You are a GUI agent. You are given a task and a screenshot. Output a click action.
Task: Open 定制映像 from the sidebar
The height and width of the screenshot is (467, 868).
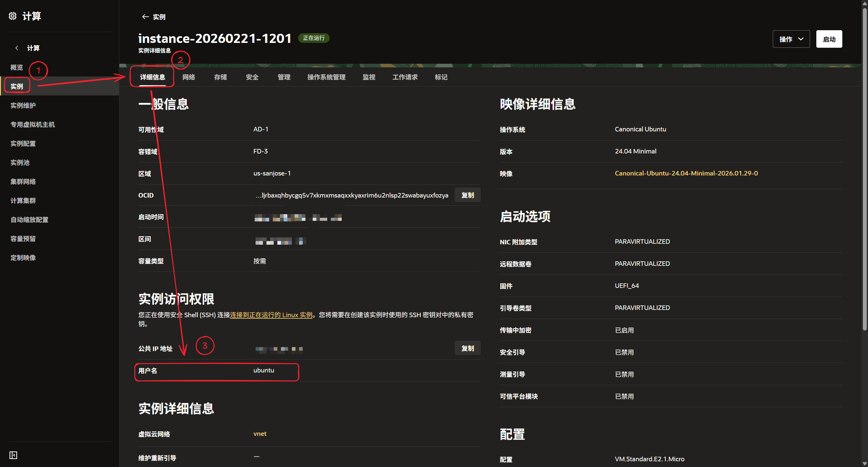tap(23, 258)
